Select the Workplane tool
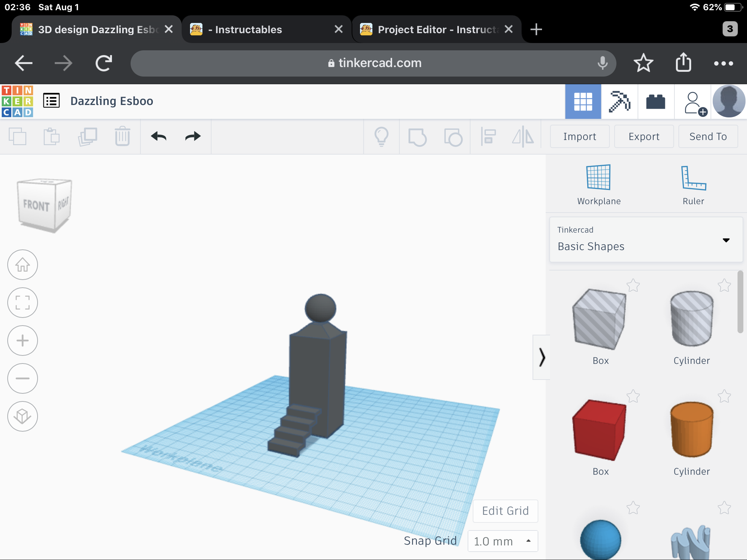Screen dimensions: 747x560 [599, 184]
